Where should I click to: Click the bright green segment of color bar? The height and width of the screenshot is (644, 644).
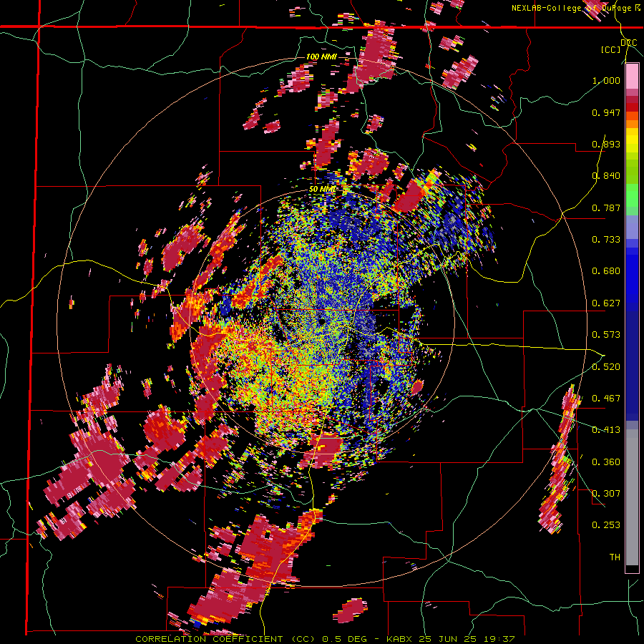click(632, 195)
